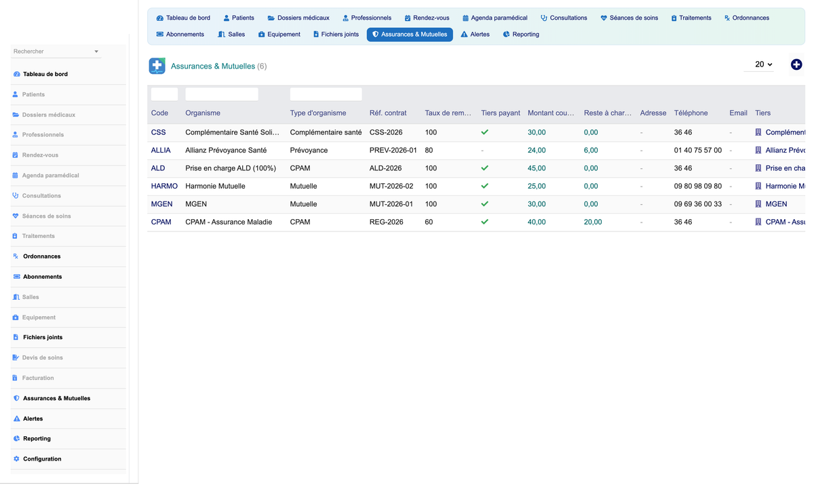Image resolution: width=814 pixels, height=504 pixels.
Task: Open the Patients tab in top menu
Action: tap(239, 18)
